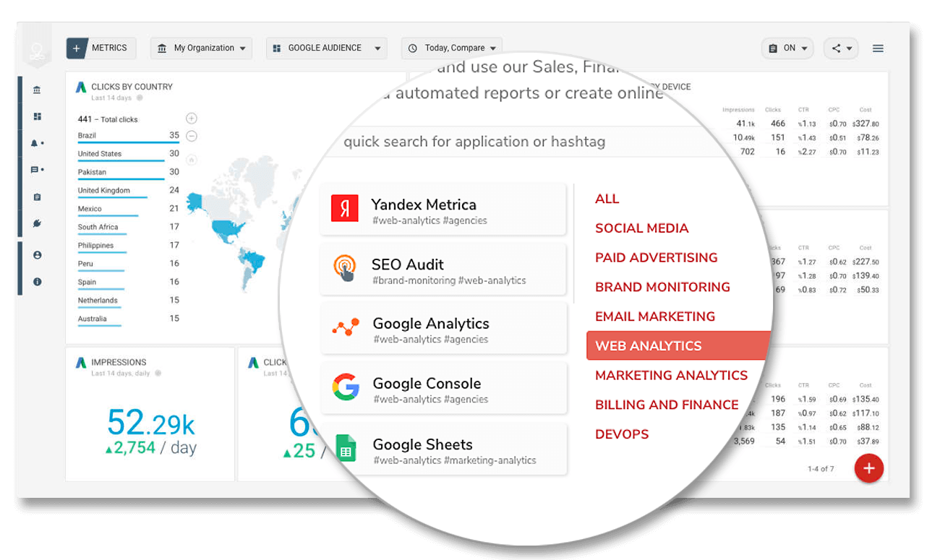Open the share options dropdown

[841, 48]
